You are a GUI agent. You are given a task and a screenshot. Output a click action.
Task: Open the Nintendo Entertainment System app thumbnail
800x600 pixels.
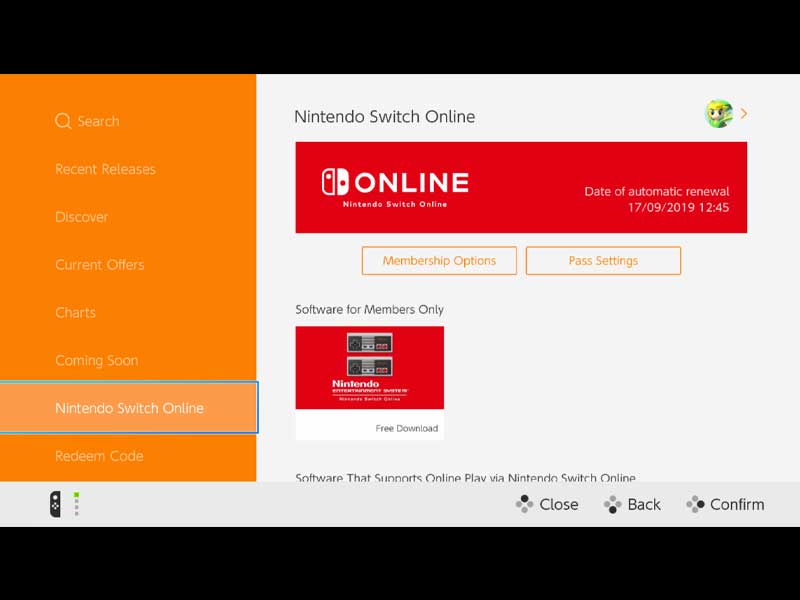369,368
